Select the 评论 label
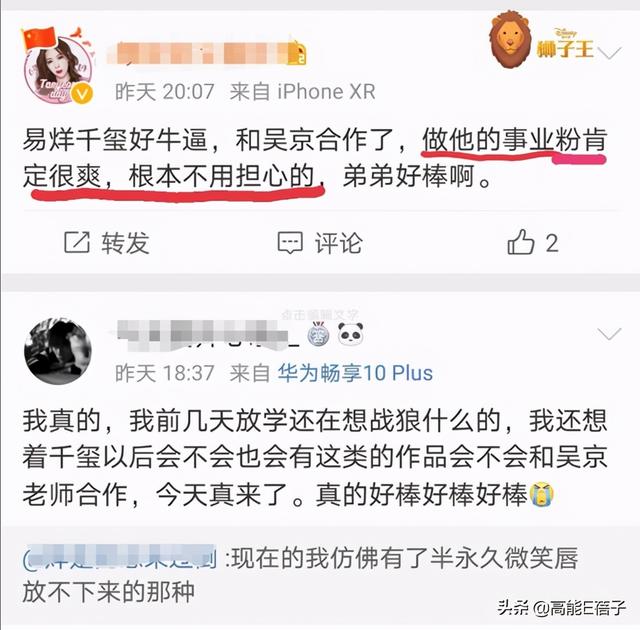 click(338, 243)
